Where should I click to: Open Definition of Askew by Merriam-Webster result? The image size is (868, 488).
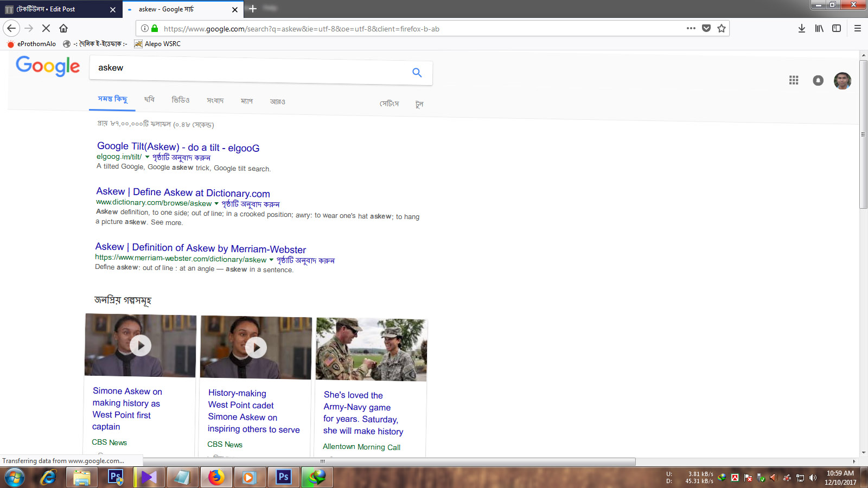coord(201,248)
